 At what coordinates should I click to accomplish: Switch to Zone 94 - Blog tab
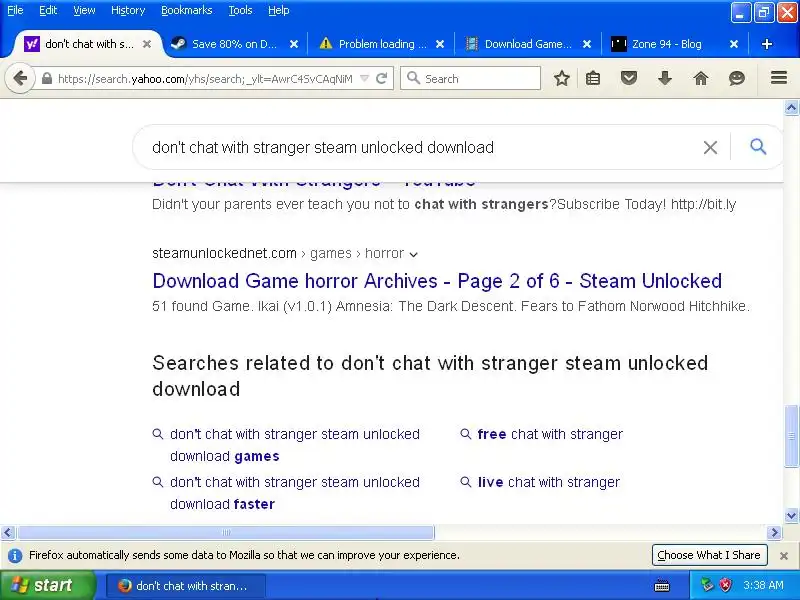(673, 44)
